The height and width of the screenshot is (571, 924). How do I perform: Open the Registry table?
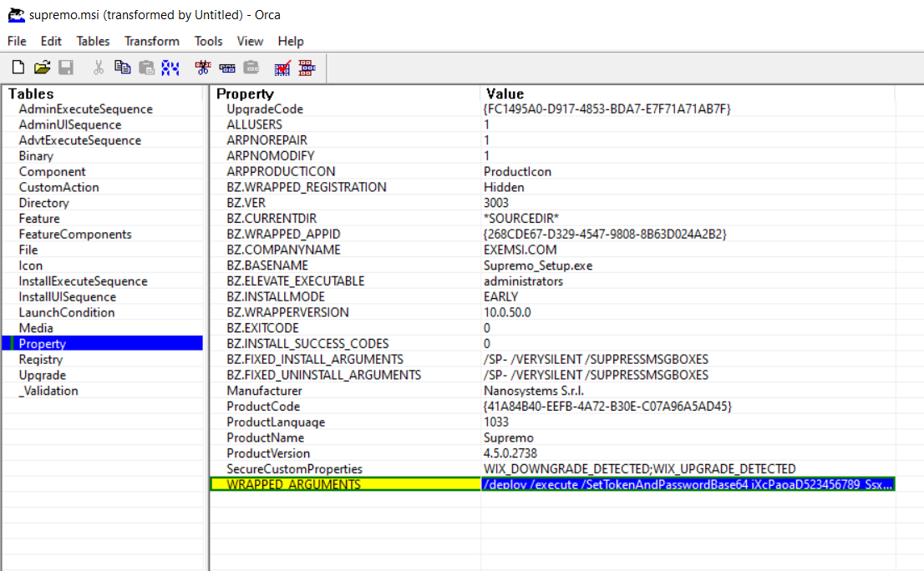point(41,360)
